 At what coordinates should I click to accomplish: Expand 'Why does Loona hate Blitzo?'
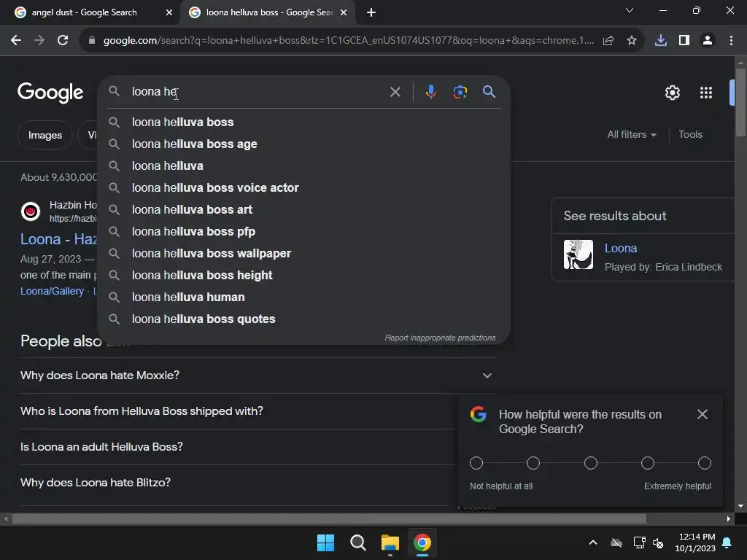[x=239, y=483]
